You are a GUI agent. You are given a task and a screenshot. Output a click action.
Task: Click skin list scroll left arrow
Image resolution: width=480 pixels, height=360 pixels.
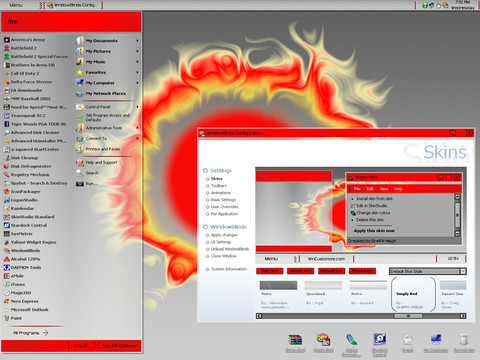[x=259, y=316]
